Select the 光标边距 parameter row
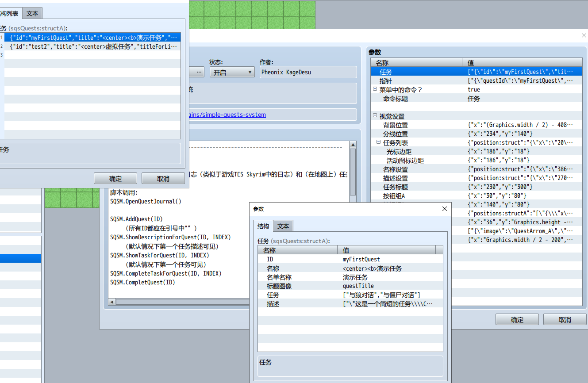Screen dimensions: 588x383 [476, 151]
